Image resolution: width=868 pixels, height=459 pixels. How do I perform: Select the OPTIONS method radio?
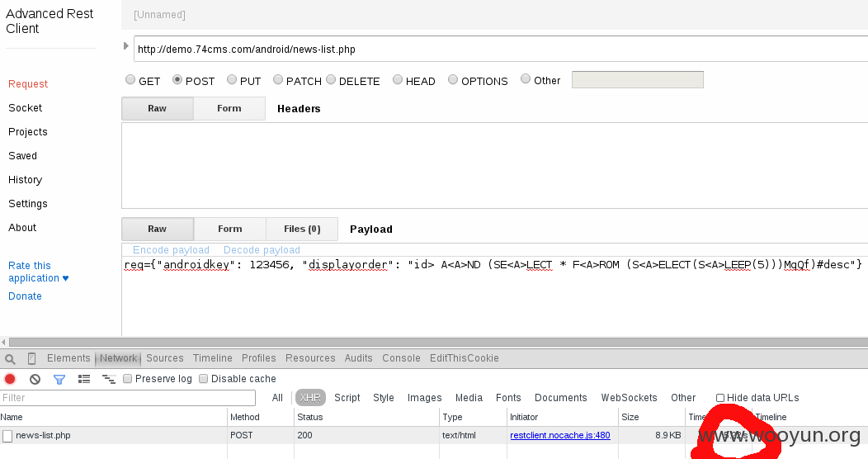453,79
